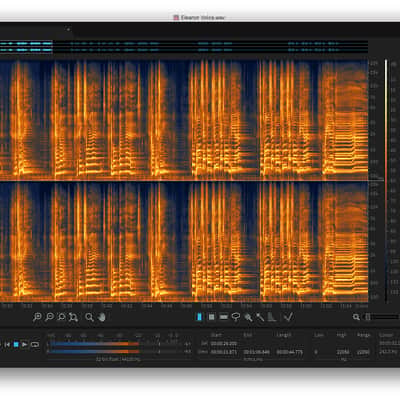Click the Range frequency value 22050
The width and height of the screenshot is (400, 400).
363,352
